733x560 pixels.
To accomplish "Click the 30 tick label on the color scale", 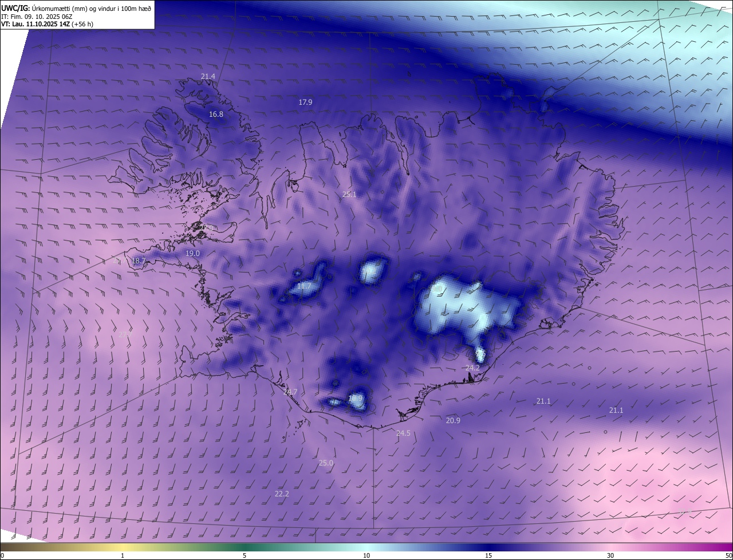I will (610, 555).
